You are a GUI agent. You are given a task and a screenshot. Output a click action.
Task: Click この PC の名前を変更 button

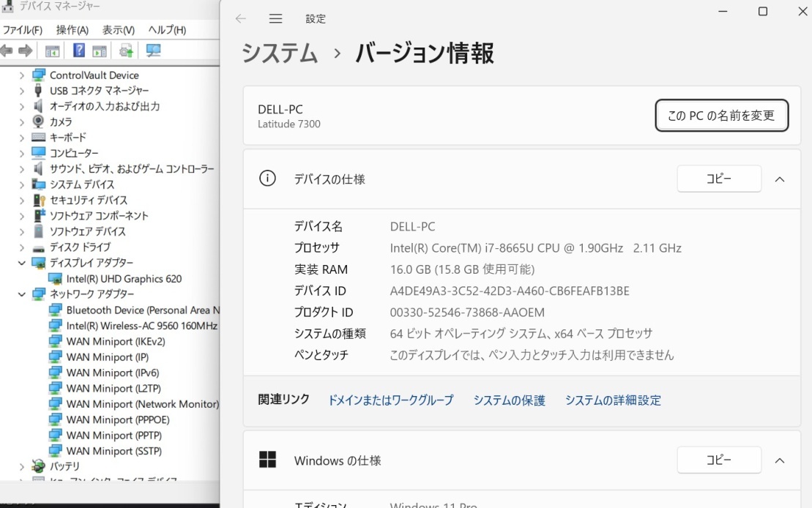[x=721, y=116]
